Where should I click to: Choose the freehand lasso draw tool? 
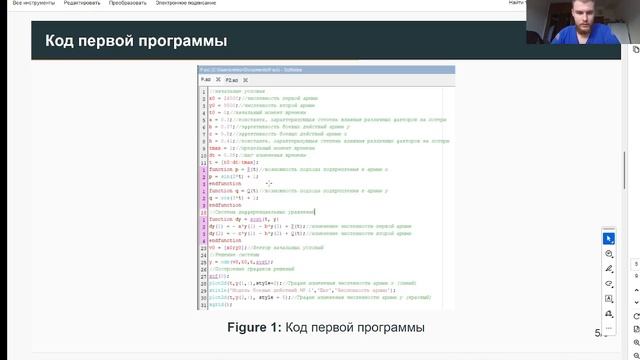[609, 284]
